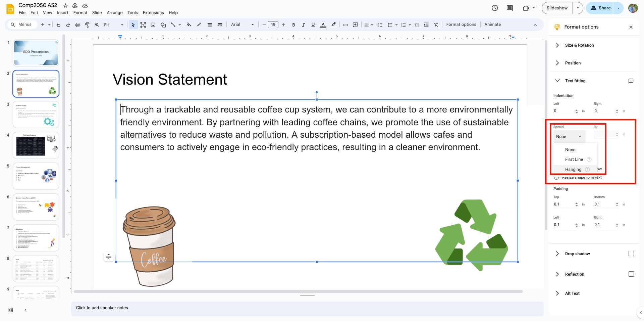The image size is (644, 321).
Task: Collapse the filmstrip with arrow icon
Action: (x=25, y=310)
